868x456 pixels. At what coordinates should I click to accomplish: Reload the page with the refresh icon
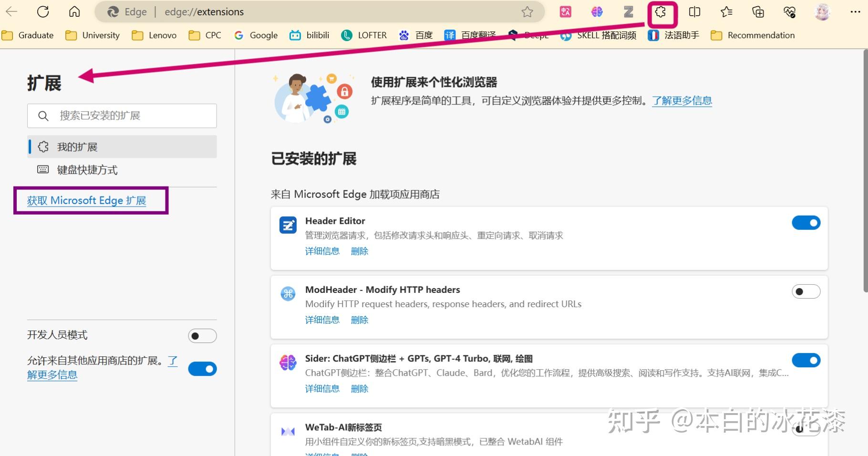pyautogui.click(x=43, y=12)
